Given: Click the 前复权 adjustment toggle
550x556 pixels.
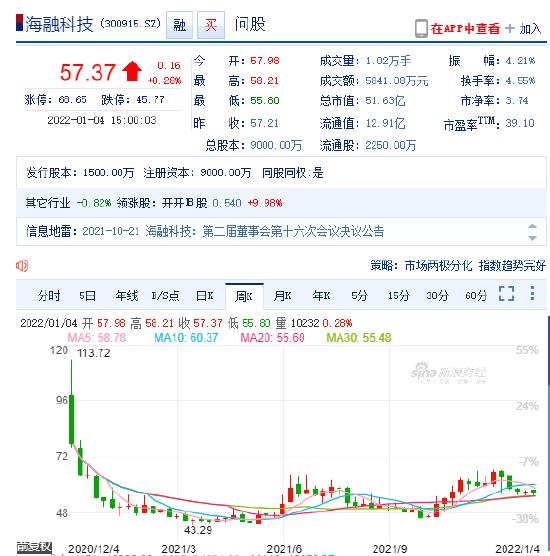Looking at the screenshot, I should [34, 547].
